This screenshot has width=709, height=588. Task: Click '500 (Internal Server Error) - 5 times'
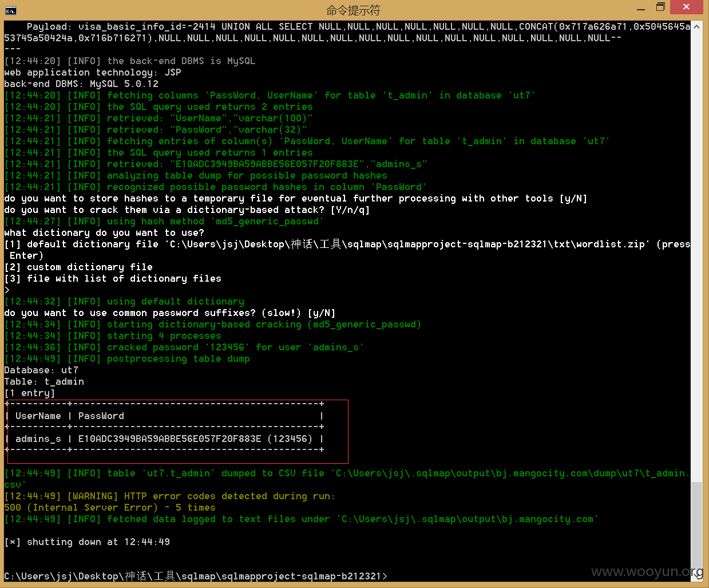[x=110, y=507]
